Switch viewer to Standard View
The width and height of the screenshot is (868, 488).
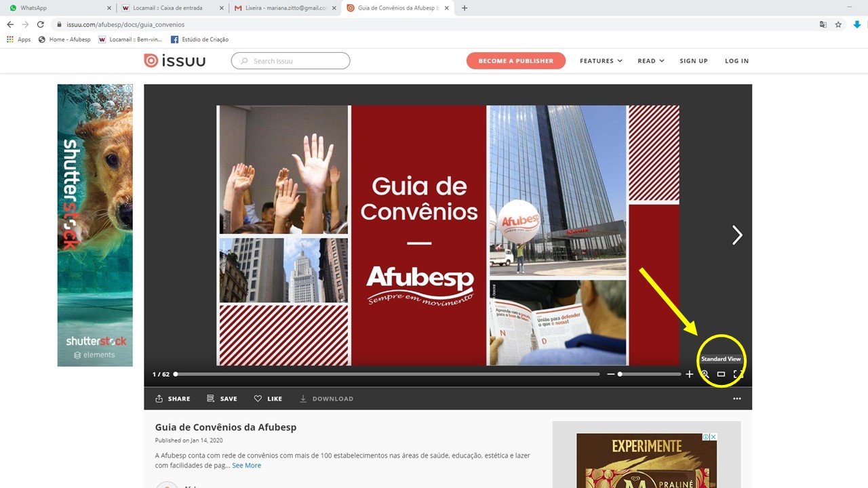(721, 374)
